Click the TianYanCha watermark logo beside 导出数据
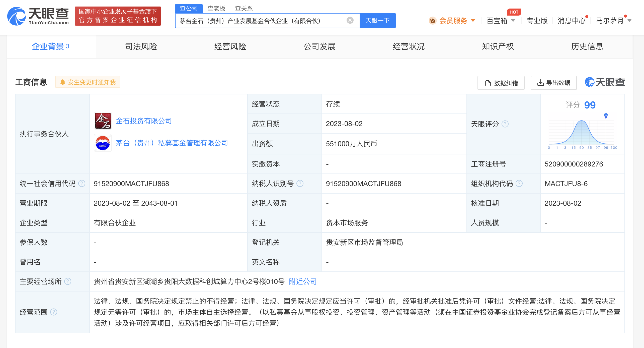Viewport: 644px width, 348px height. coord(605,82)
